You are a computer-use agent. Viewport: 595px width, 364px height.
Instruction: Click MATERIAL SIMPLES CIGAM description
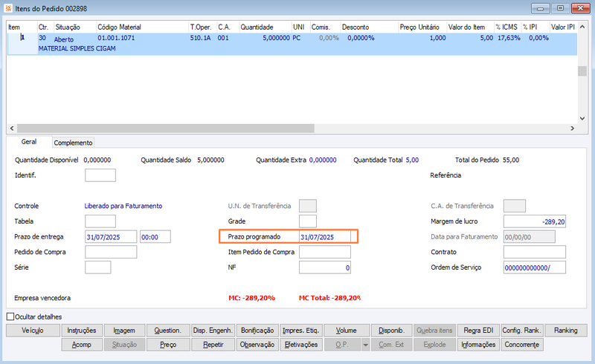point(77,48)
